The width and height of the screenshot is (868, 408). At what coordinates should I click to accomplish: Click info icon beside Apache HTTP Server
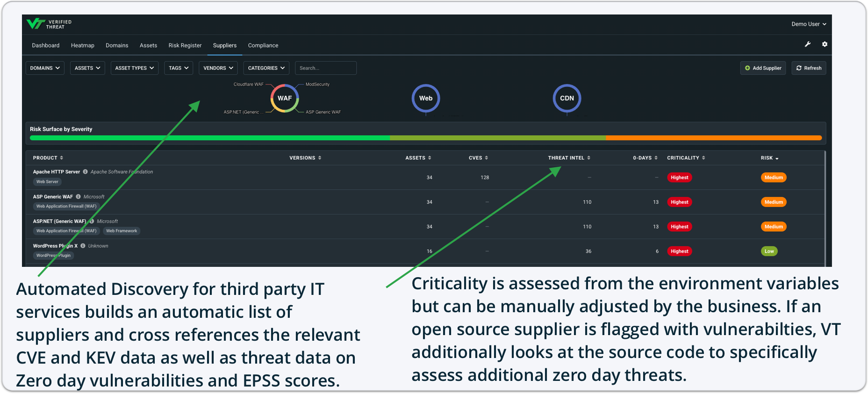tap(86, 172)
